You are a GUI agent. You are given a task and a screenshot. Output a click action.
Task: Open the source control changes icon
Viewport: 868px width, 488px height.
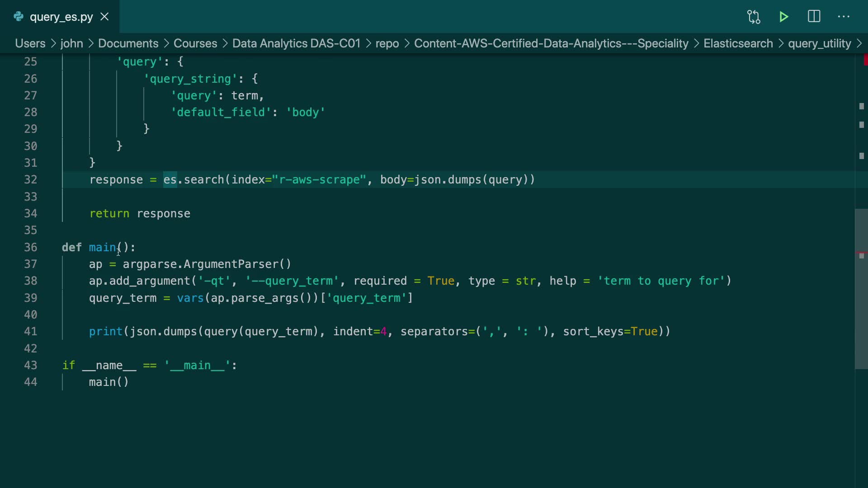tap(754, 17)
